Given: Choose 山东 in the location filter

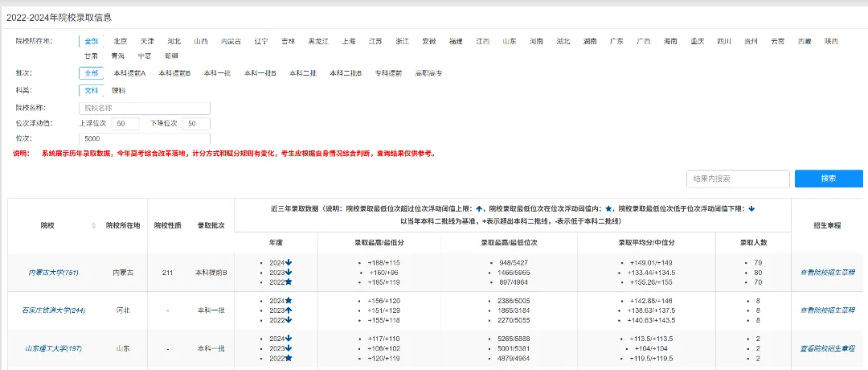Looking at the screenshot, I should pos(510,41).
